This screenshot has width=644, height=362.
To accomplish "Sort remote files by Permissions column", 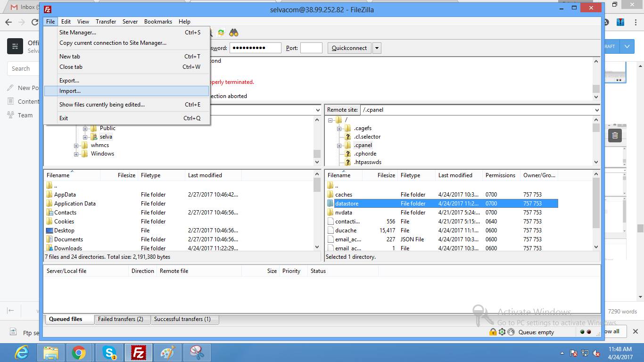I will (501, 175).
